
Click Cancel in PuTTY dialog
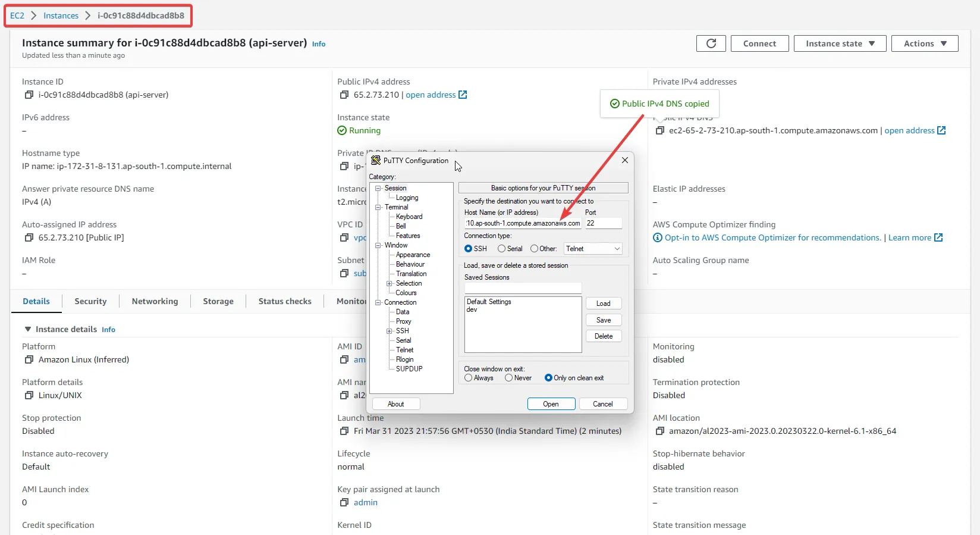[602, 404]
